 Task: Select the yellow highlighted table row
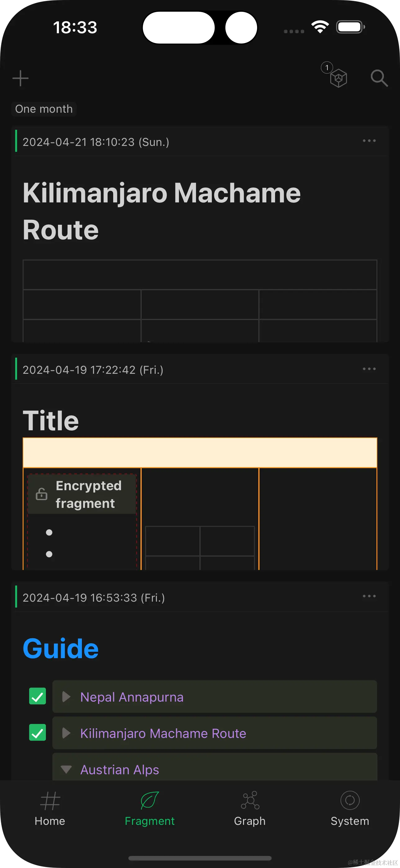click(x=200, y=453)
